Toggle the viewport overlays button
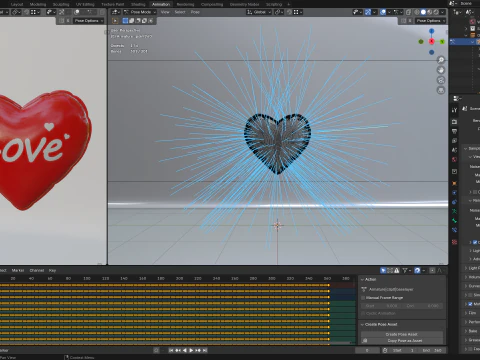The height and width of the screenshot is (360, 480). (383, 12)
